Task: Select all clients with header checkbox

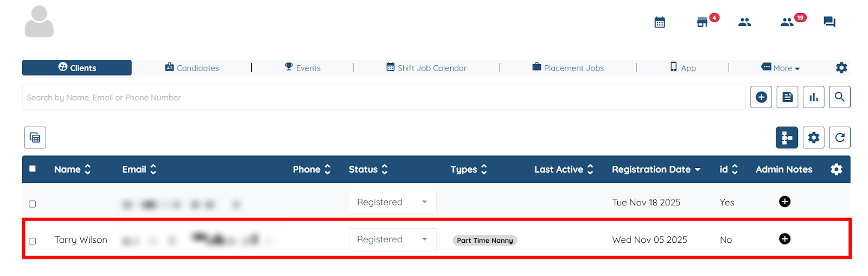Action: pos(33,169)
